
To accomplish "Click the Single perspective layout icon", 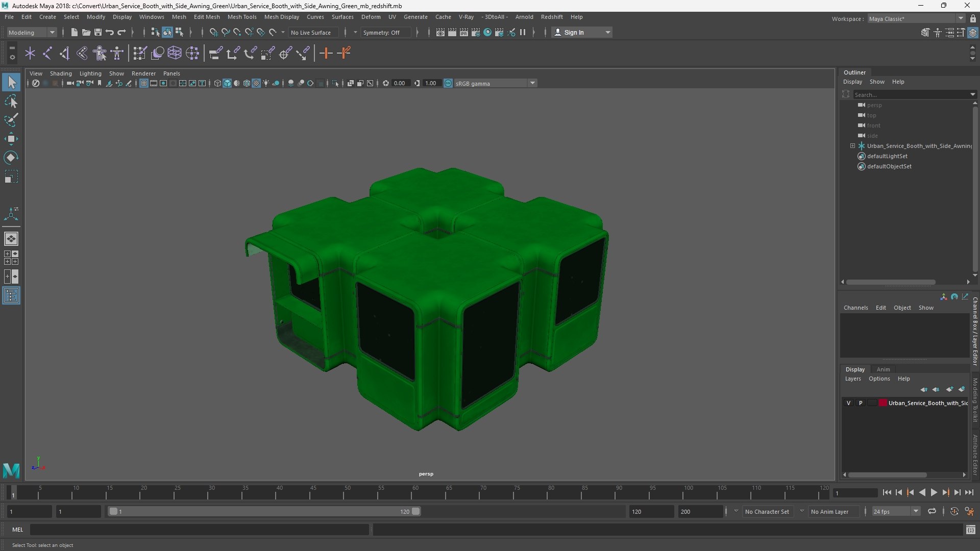I will [11, 239].
